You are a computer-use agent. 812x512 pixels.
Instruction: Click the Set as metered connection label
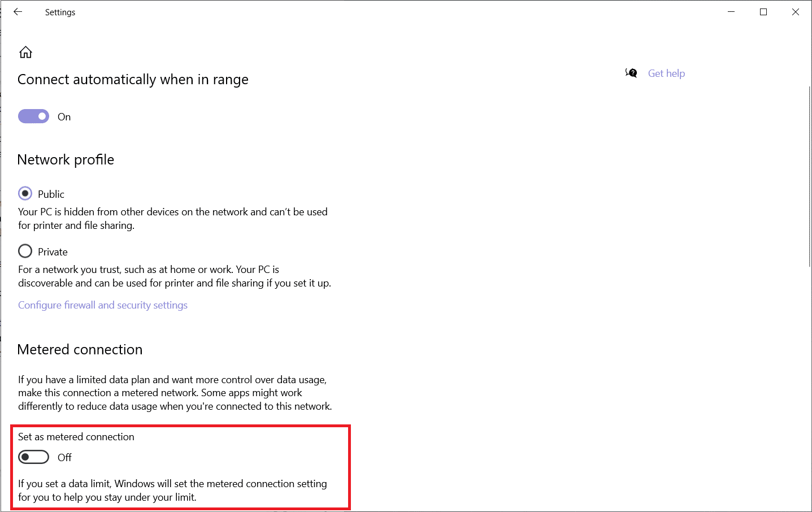76,437
